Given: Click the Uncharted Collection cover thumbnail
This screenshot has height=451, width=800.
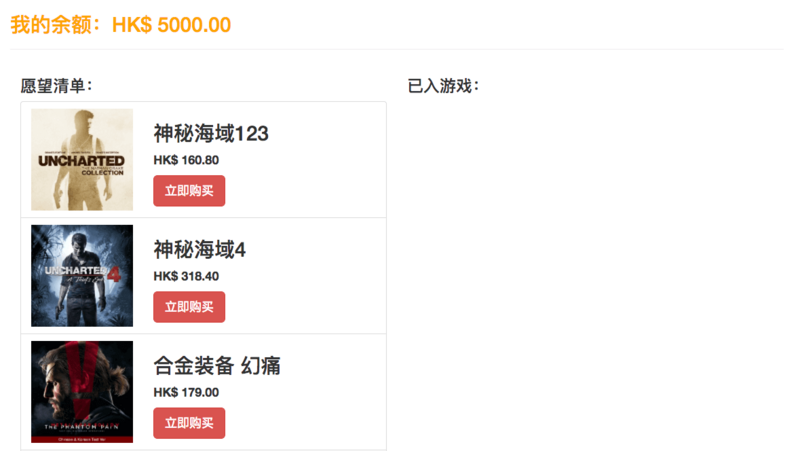Looking at the screenshot, I should [x=82, y=160].
